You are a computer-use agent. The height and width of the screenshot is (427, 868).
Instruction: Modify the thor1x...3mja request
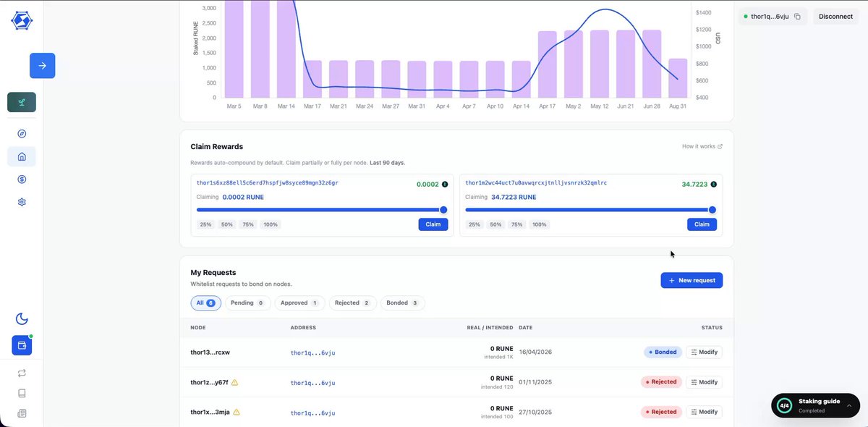click(x=704, y=412)
